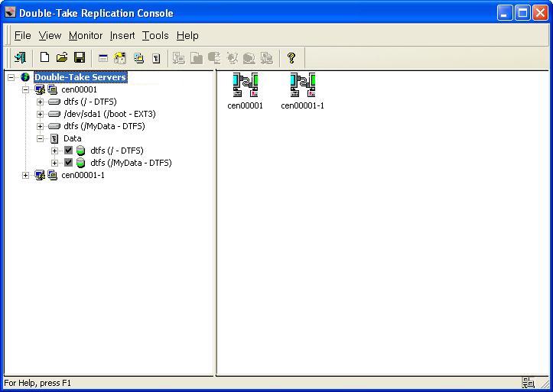This screenshot has width=553, height=392.
Task: Select cen00001-1 server icon in right pane
Action: coord(302,86)
